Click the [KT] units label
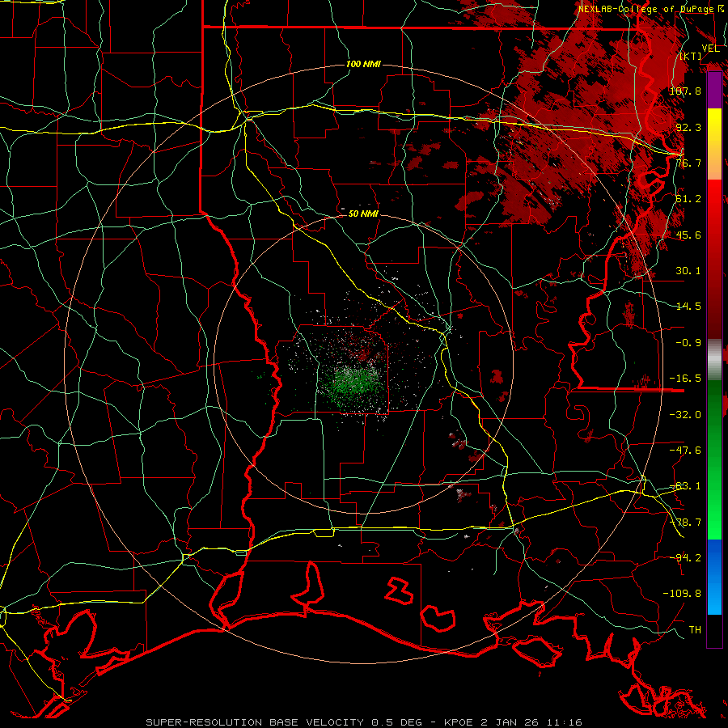The width and height of the screenshot is (728, 728). pos(691,56)
